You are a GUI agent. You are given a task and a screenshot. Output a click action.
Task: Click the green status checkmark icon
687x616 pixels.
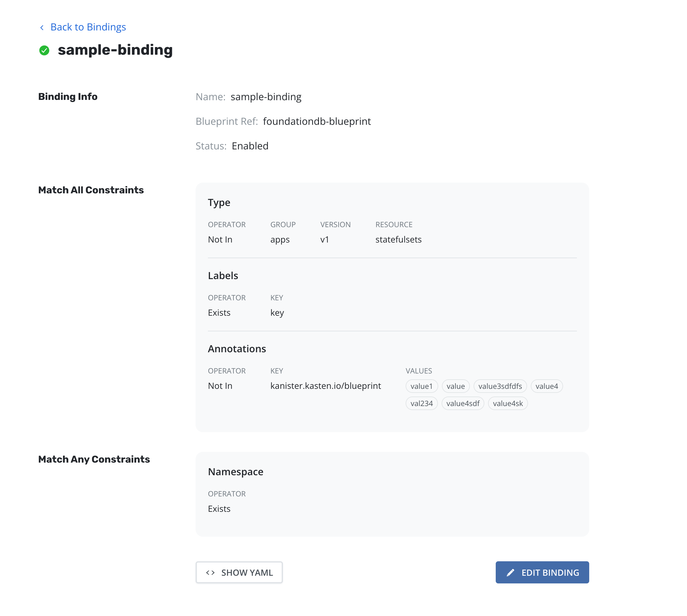pos(44,50)
